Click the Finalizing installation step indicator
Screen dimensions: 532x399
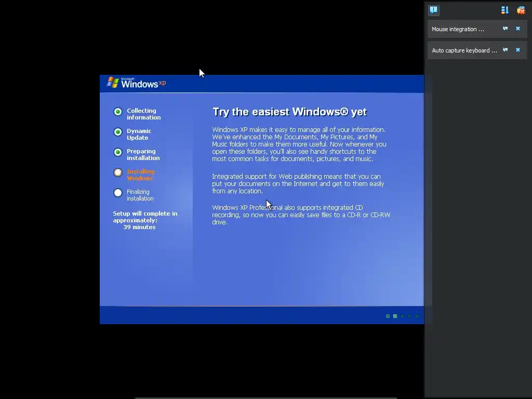[x=118, y=193]
